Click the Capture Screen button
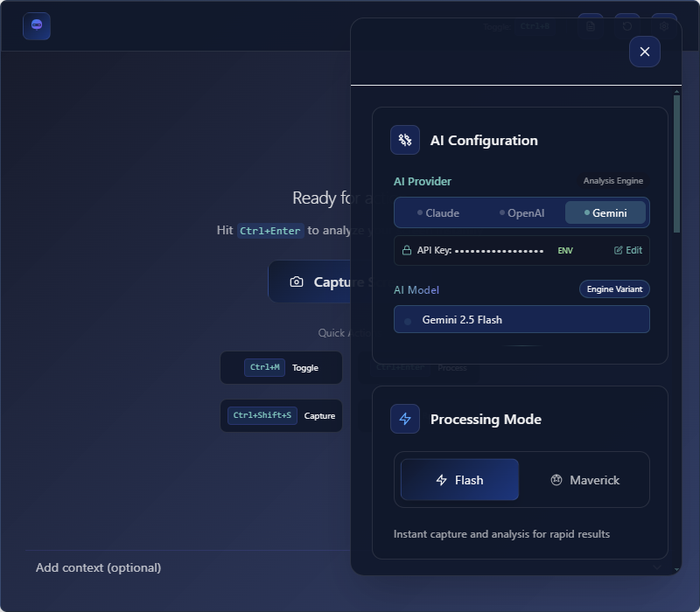The width and height of the screenshot is (700, 612). click(310, 282)
